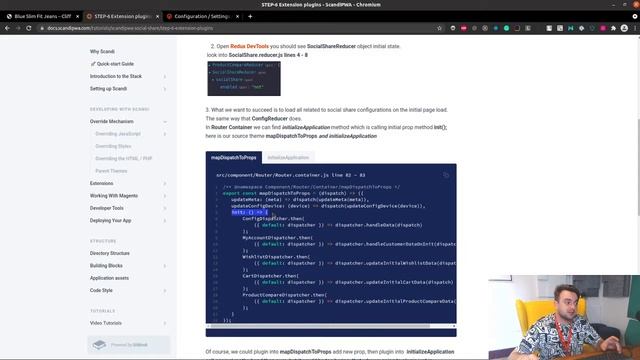Open the user profile avatar icon
Viewport: 640px width, 360px height.
click(624, 28)
